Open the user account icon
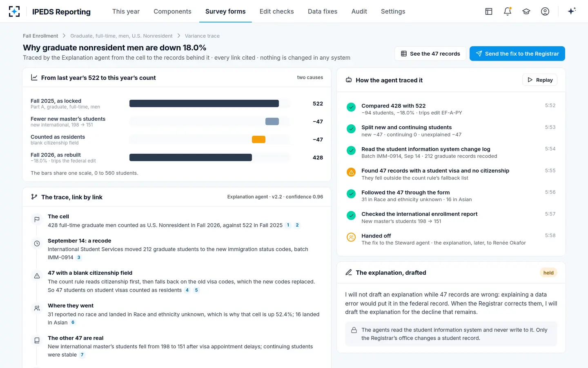588x368 pixels. click(545, 11)
